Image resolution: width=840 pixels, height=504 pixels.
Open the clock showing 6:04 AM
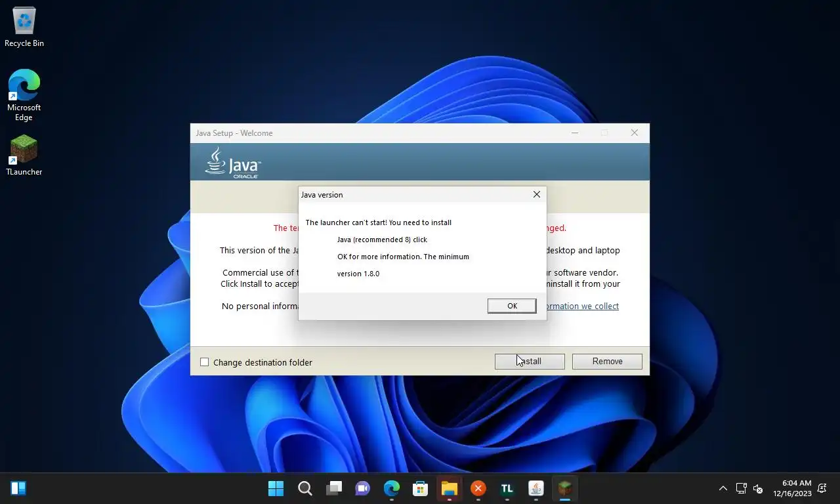792,488
